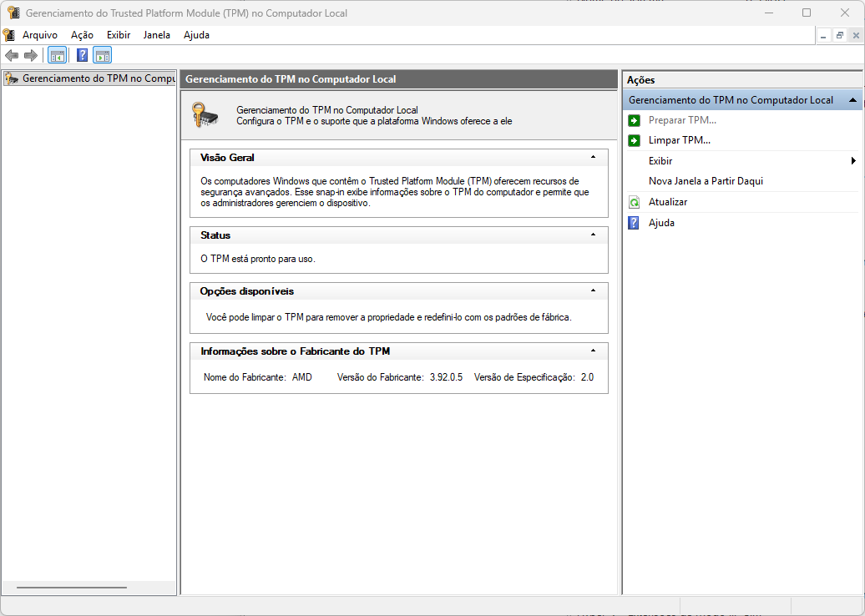This screenshot has width=865, height=616.
Task: Click the Ajuda help icon in Ações pane
Action: 634,223
